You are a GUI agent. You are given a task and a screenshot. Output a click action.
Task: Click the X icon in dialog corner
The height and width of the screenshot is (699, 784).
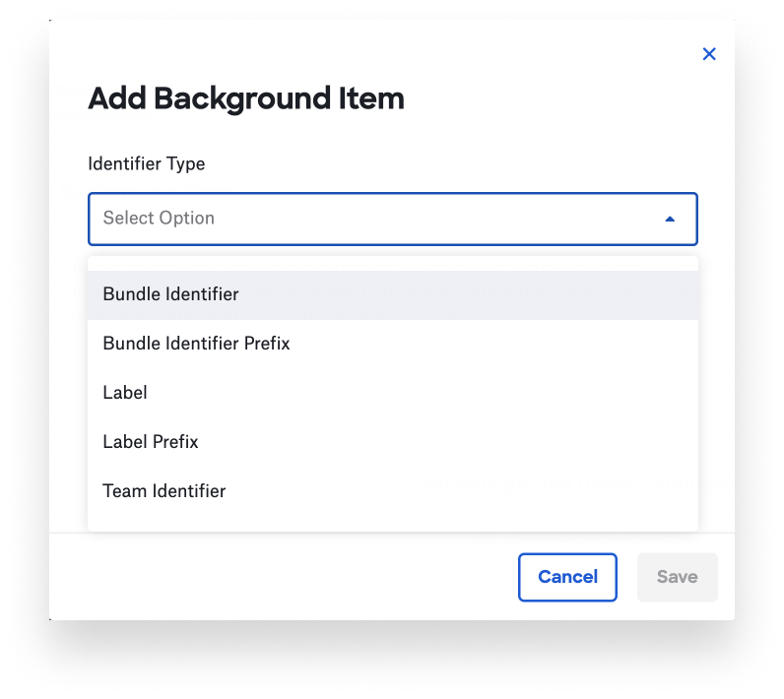click(x=708, y=54)
